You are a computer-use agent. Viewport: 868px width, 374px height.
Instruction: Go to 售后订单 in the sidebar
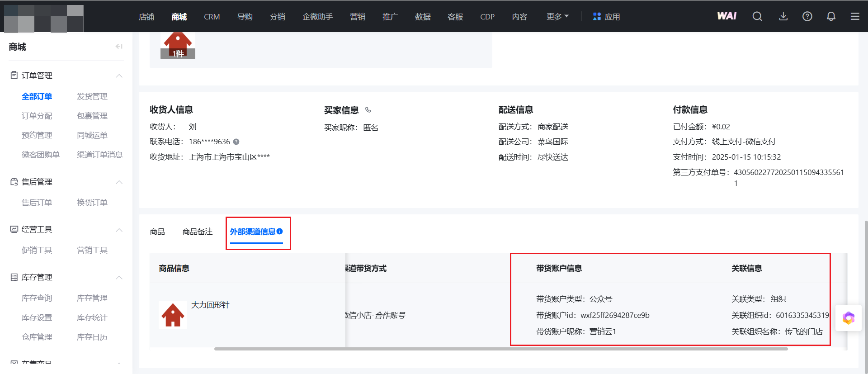point(37,203)
